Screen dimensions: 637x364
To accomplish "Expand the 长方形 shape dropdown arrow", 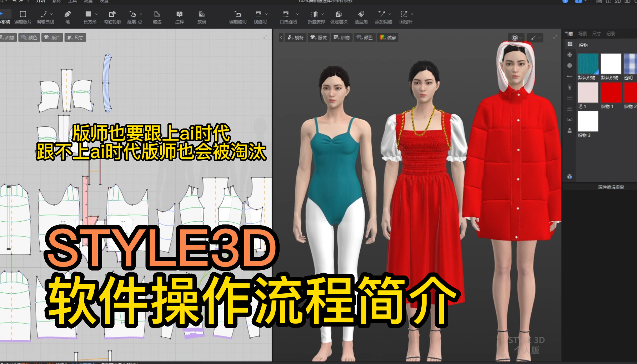I will 96,14.
